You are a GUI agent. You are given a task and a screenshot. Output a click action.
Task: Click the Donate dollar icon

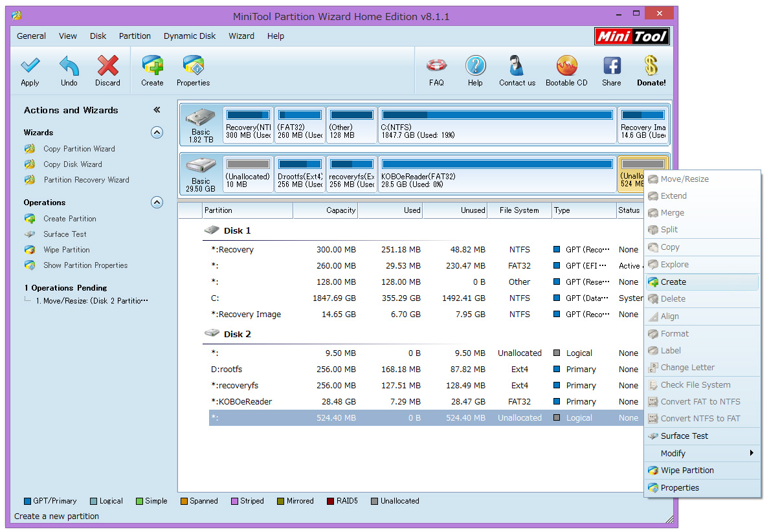[651, 65]
